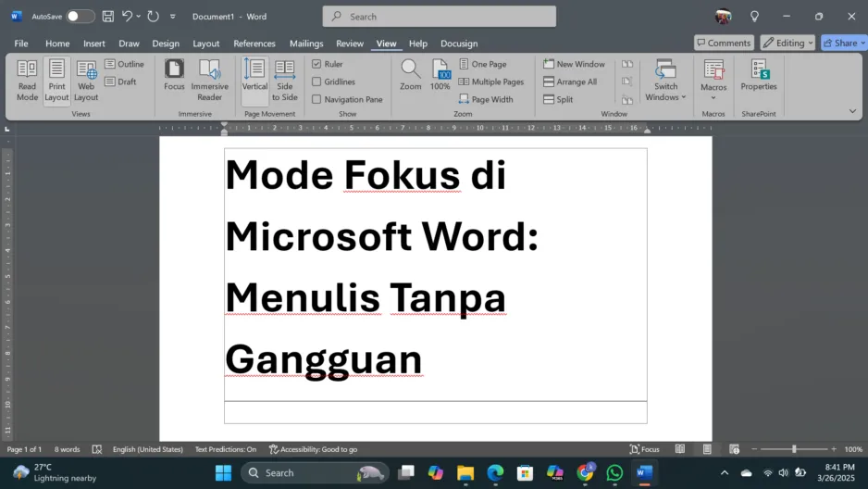Toggle AutoSave switch
Screen dimensions: 868x489
click(x=80, y=17)
